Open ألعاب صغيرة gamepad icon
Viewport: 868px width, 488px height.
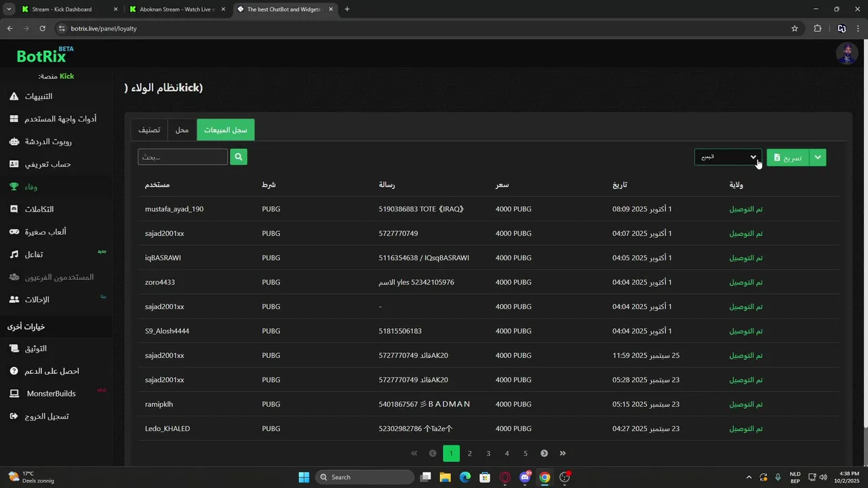tap(14, 232)
